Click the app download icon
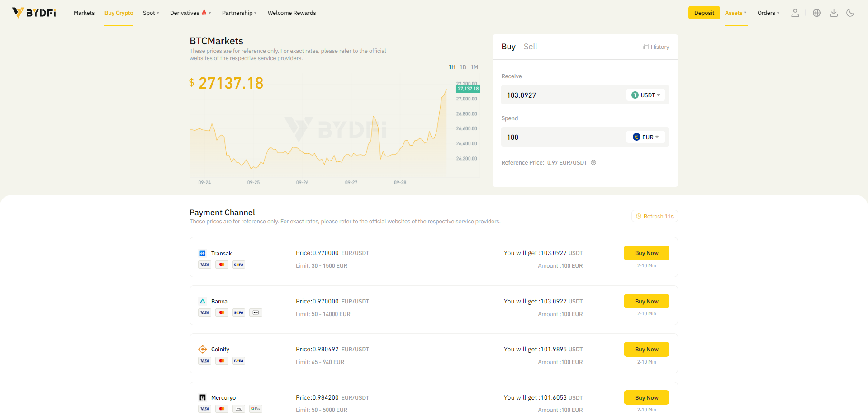Image resolution: width=868 pixels, height=416 pixels. click(834, 13)
